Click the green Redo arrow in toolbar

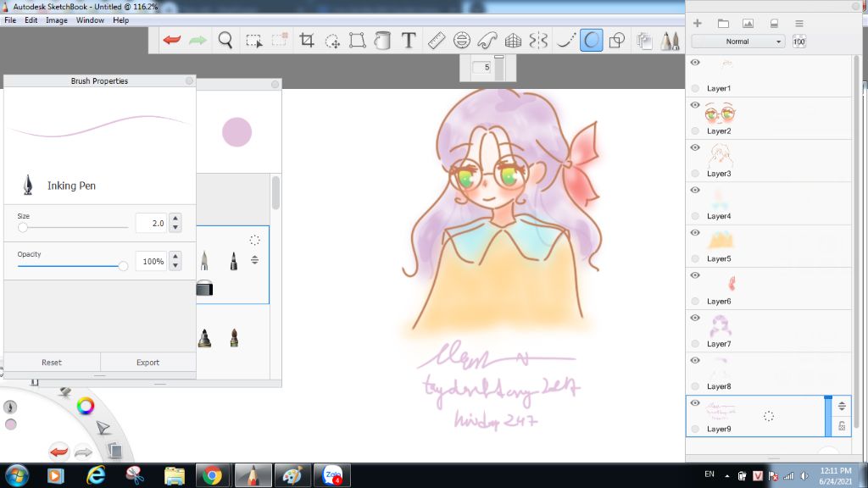pyautogui.click(x=198, y=40)
